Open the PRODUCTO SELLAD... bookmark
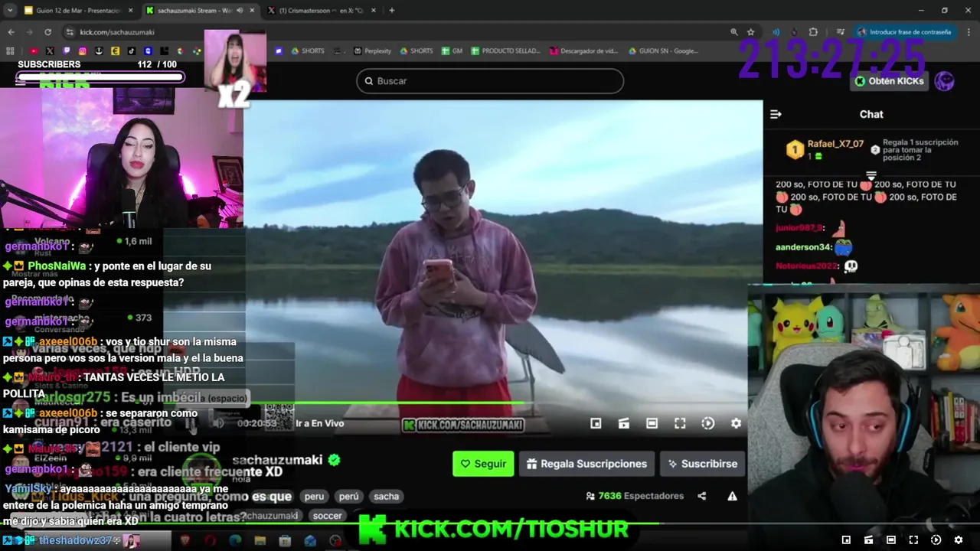The height and width of the screenshot is (551, 980). (x=505, y=51)
